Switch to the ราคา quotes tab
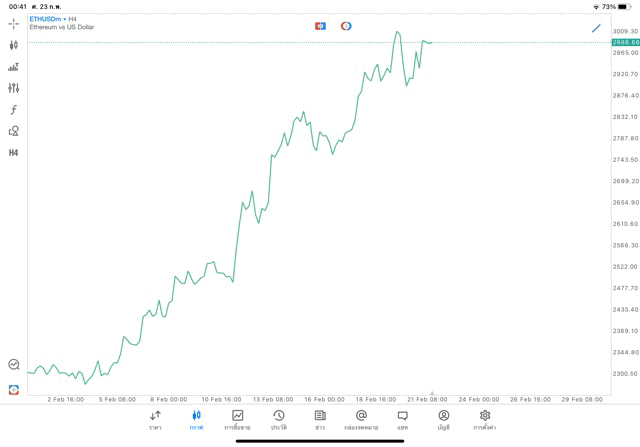Viewport: 640px width, 447px height. pyautogui.click(x=155, y=420)
